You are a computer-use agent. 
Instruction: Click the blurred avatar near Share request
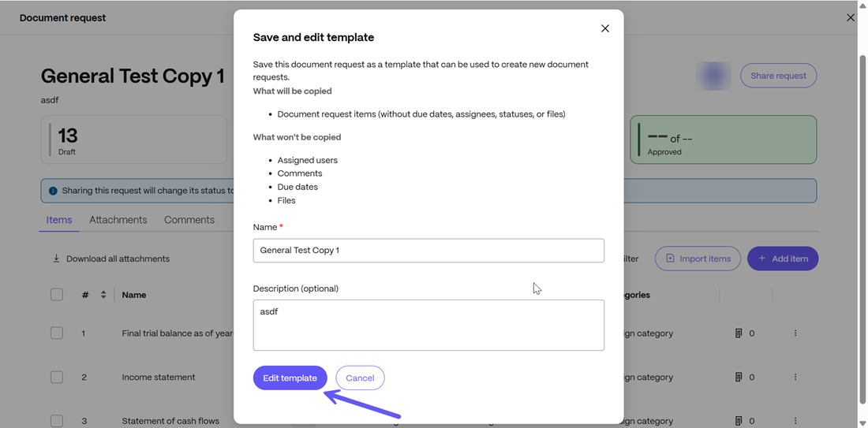(713, 76)
